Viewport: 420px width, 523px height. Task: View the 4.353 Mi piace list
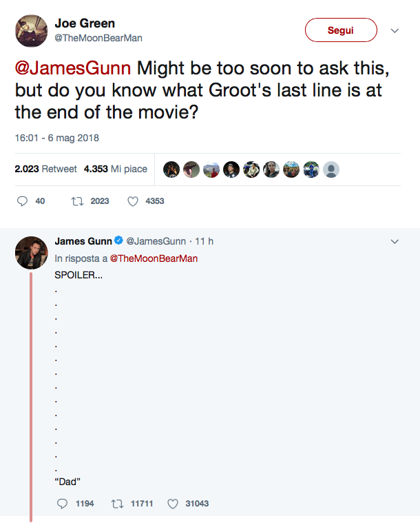pyautogui.click(x=116, y=169)
